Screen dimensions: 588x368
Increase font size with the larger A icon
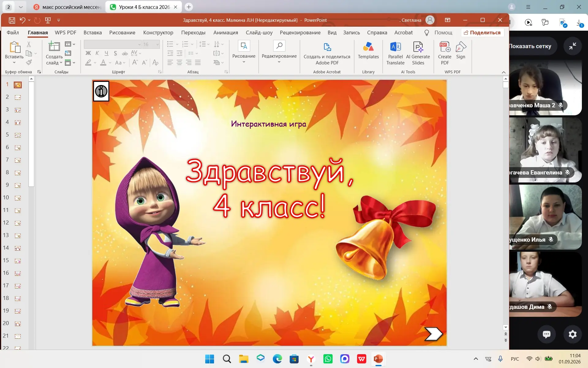click(135, 63)
